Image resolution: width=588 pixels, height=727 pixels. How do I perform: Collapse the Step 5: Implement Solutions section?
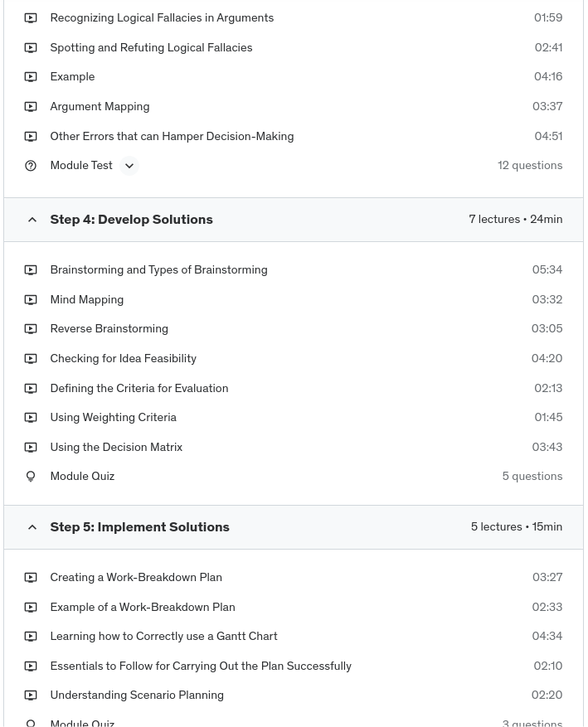pos(32,527)
